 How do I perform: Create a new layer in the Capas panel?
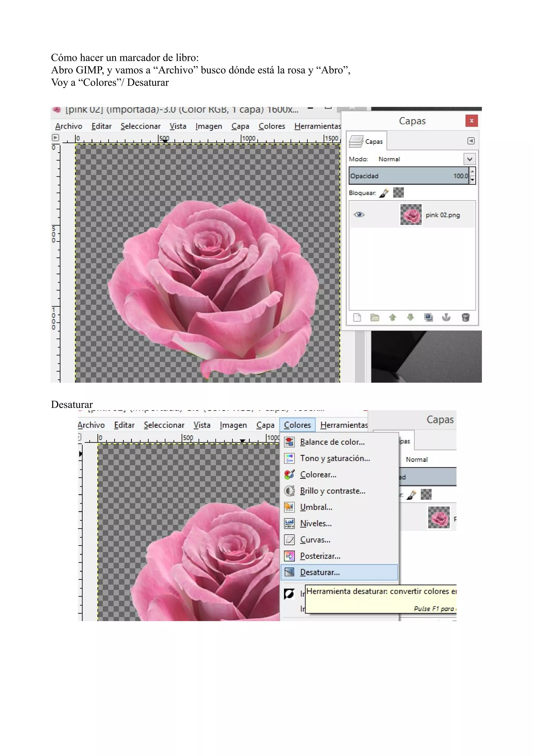click(357, 317)
